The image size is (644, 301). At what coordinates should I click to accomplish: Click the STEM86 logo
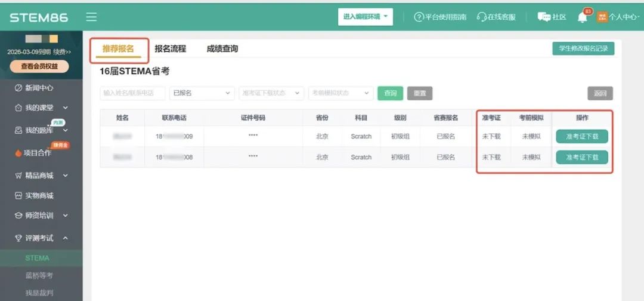39,17
